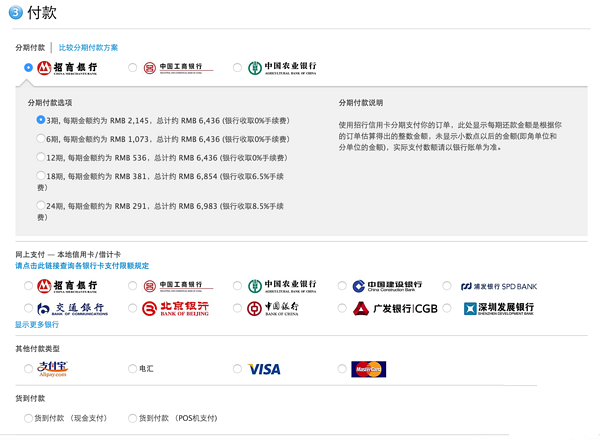
Task: Open 请点击此链接查询各银行卡支付限额规定 link
Action: 82,266
